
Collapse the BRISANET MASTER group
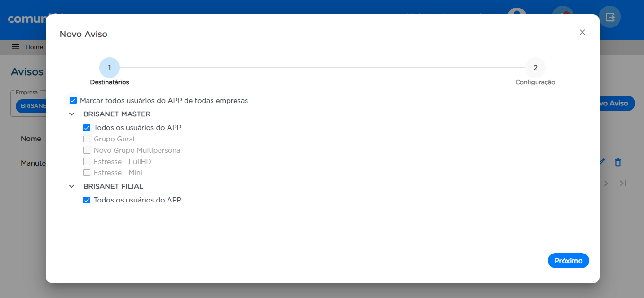(x=72, y=114)
